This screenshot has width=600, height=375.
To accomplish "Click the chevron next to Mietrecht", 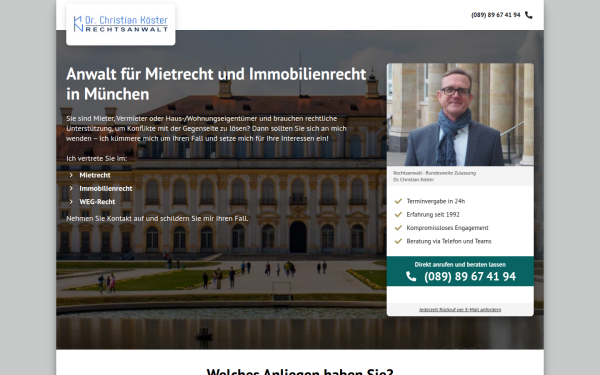I will click(71, 175).
